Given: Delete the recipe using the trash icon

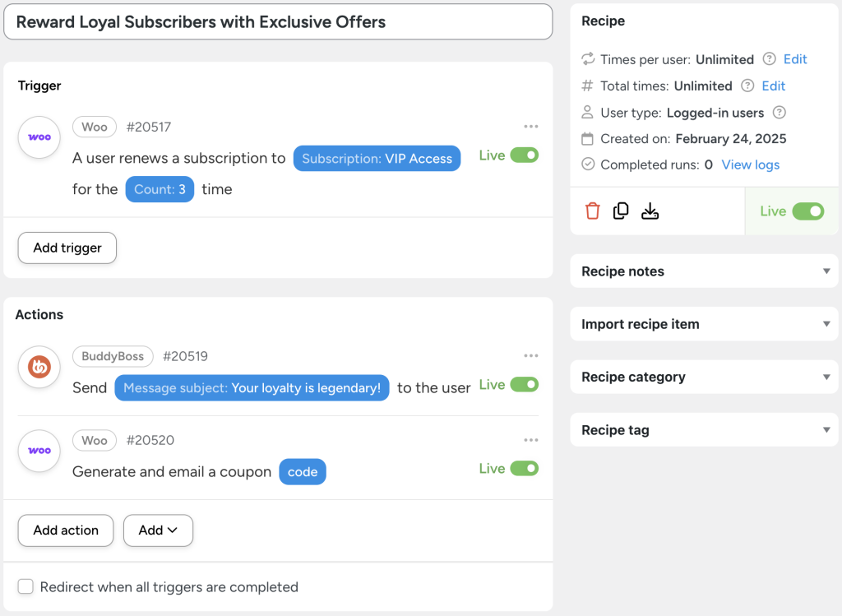Looking at the screenshot, I should 592,211.
